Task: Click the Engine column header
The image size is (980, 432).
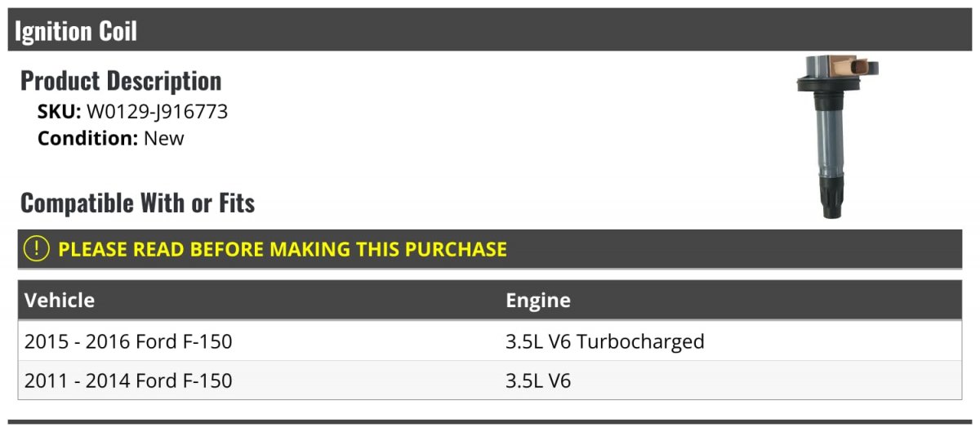Action: click(x=538, y=301)
